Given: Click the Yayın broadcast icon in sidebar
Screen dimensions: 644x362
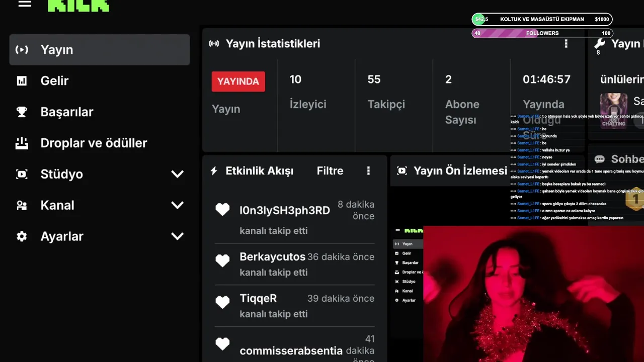Looking at the screenshot, I should 22,50.
